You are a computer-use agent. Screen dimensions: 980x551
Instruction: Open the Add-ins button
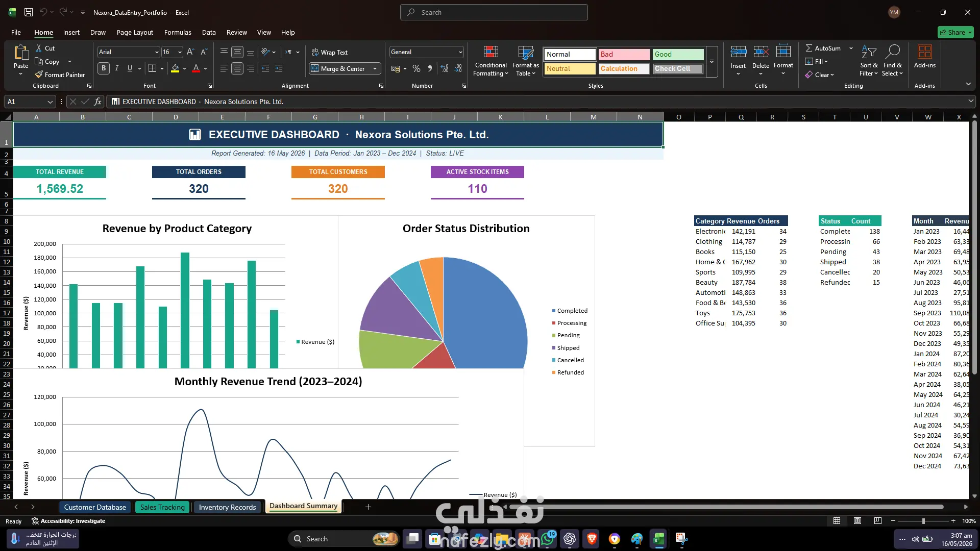point(924,56)
